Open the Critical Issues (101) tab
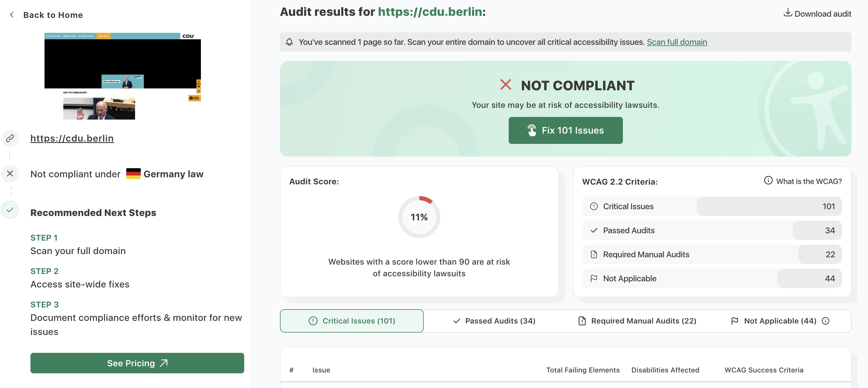 (352, 321)
